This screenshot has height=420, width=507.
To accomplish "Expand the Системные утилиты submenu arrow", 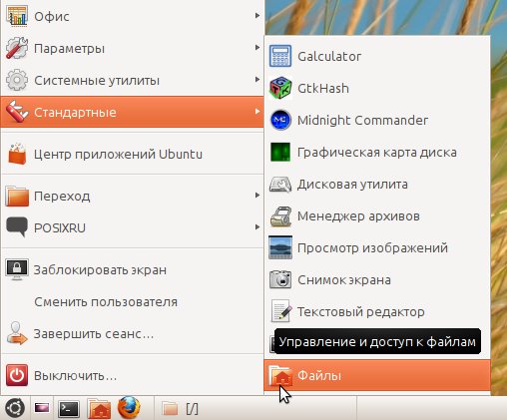I will (x=257, y=79).
